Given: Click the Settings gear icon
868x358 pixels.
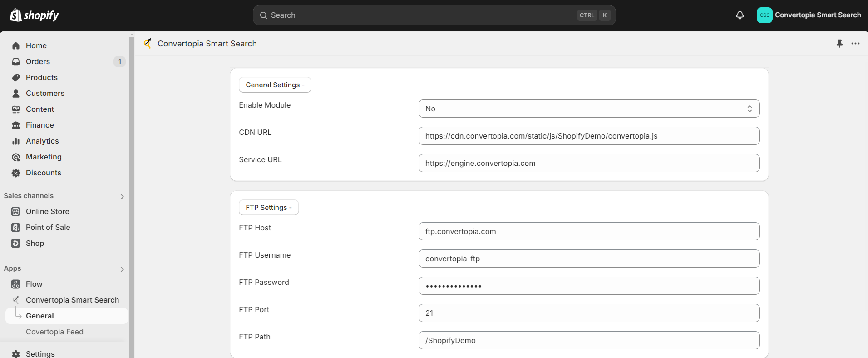Looking at the screenshot, I should [x=16, y=354].
